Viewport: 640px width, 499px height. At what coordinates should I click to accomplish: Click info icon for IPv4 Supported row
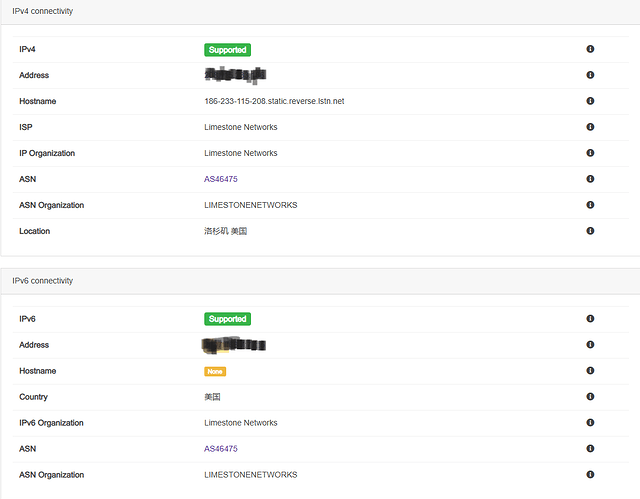point(590,49)
